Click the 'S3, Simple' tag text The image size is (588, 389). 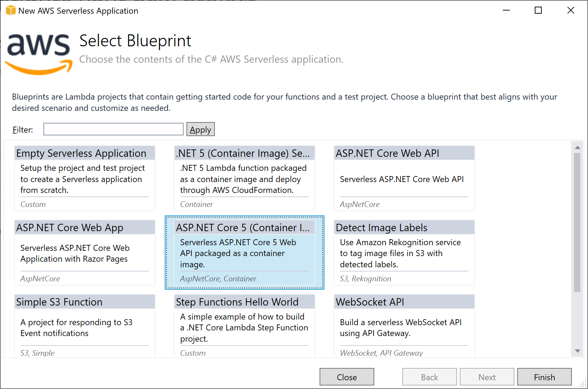click(x=37, y=353)
